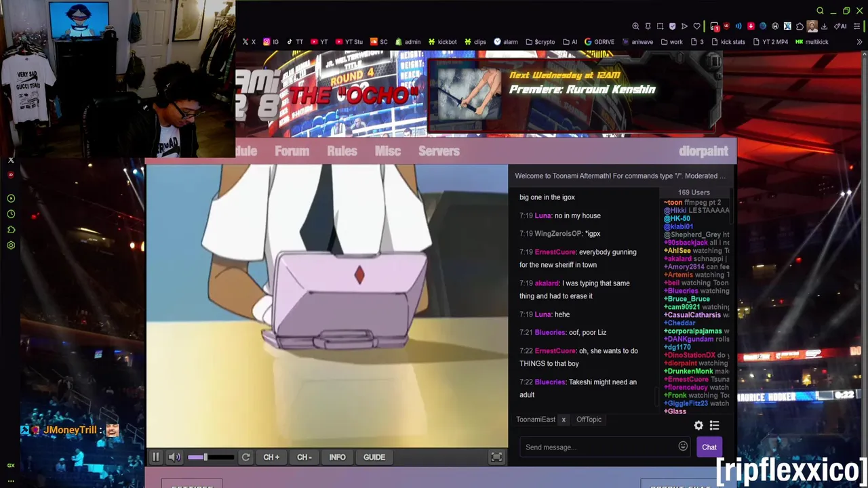Expand the $crypto bookmark folder
This screenshot has width=868, height=488.
[x=540, y=42]
